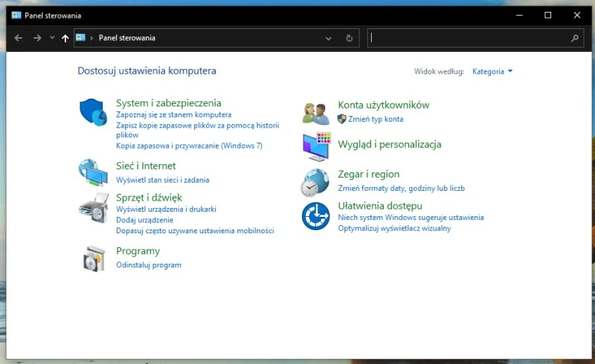Click Dodaj urządzenie link
Screen dimensions: 595x364
144,220
